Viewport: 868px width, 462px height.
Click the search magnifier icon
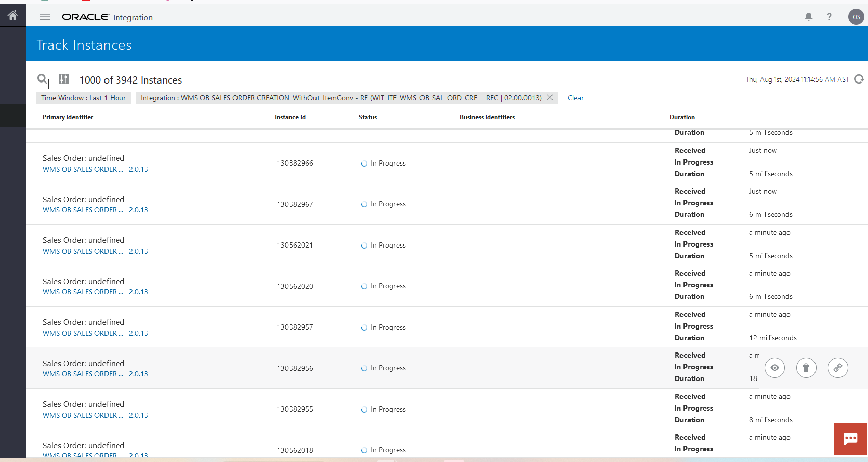tap(42, 79)
